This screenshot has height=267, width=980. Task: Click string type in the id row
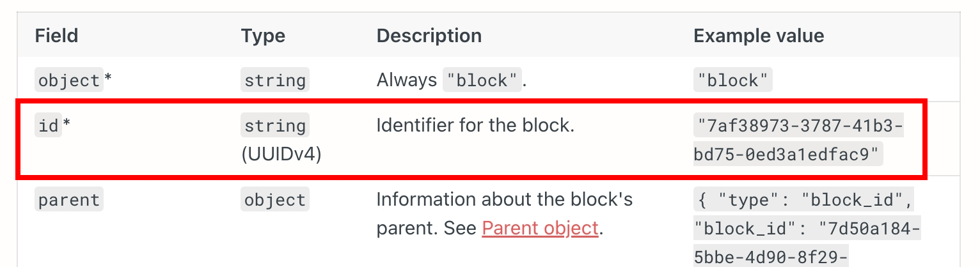point(275,126)
